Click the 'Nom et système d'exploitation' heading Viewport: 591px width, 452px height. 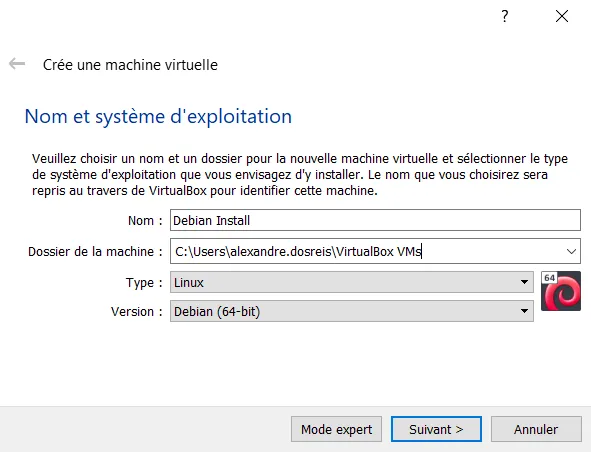(158, 116)
